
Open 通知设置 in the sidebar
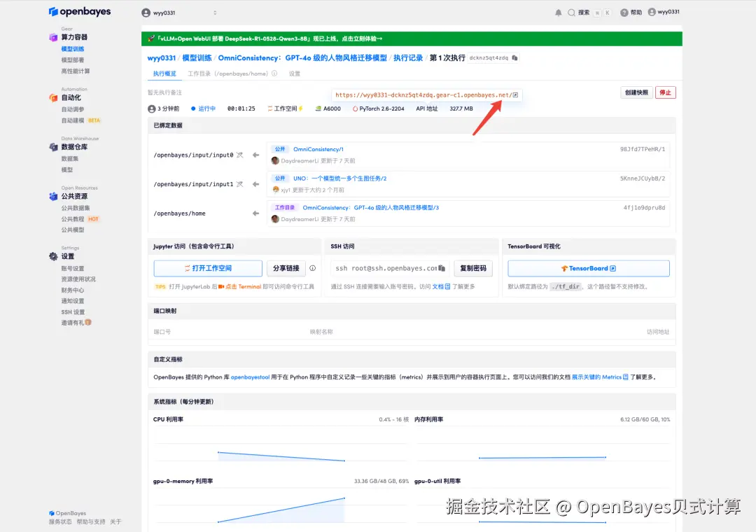tap(73, 301)
